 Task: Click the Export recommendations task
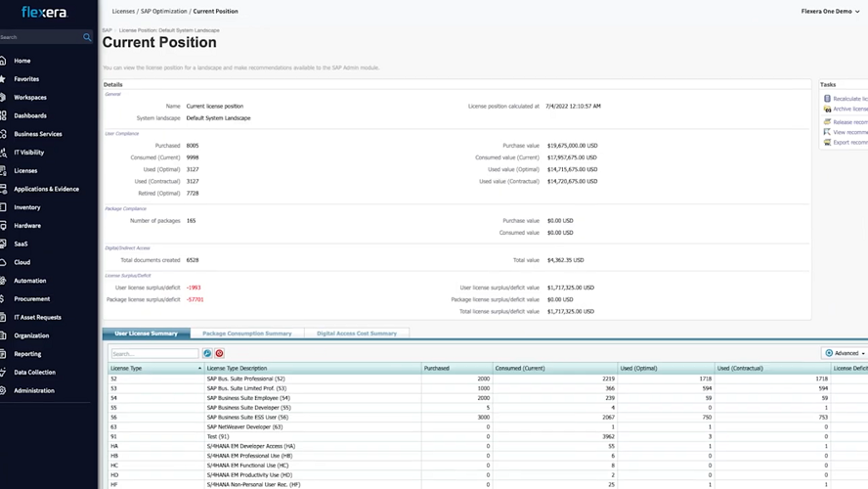(x=848, y=143)
